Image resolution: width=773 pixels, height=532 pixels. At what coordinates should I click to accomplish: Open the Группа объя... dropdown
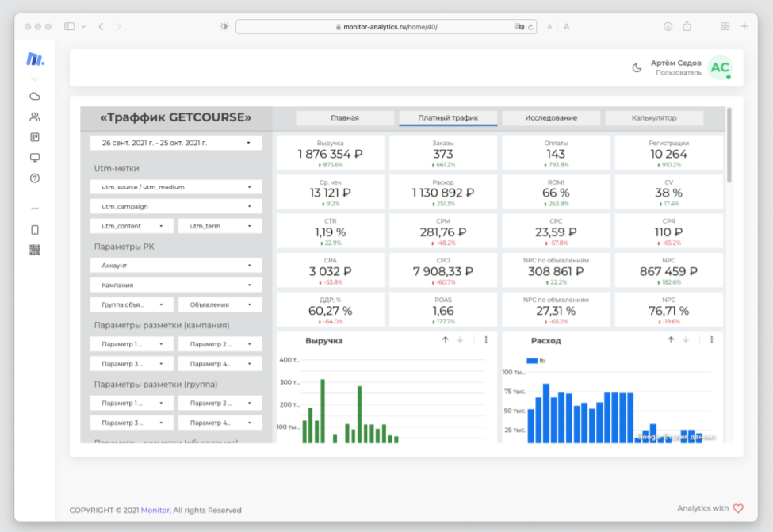(132, 304)
